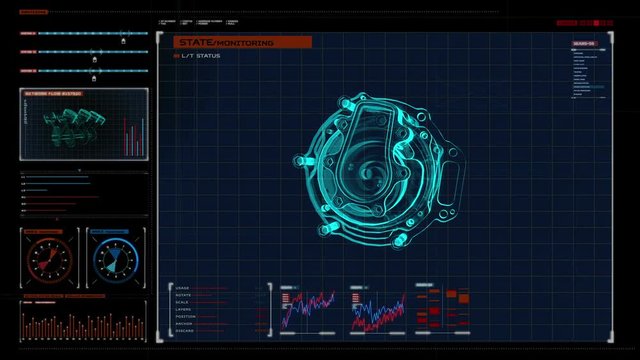
Task: Click the second red-blue line graph
Action: point(378,312)
